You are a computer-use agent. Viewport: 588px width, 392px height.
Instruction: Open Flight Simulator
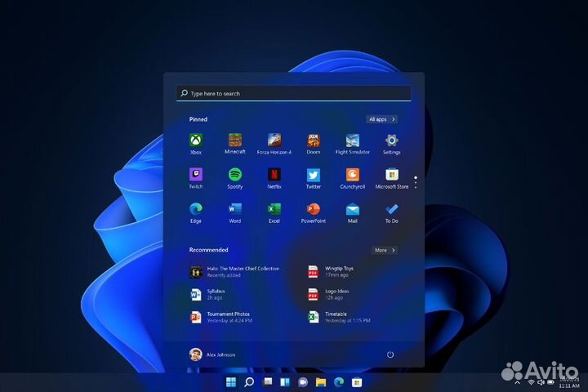coord(353,144)
